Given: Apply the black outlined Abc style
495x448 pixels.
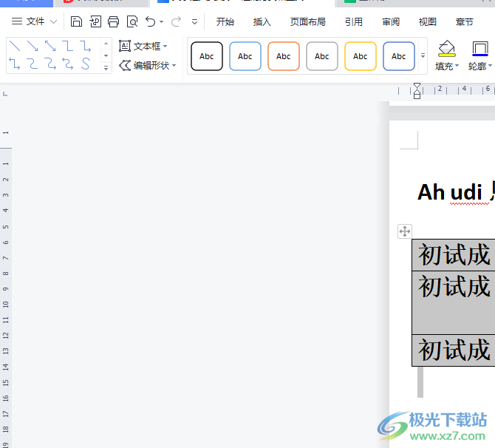Looking at the screenshot, I should coord(207,56).
